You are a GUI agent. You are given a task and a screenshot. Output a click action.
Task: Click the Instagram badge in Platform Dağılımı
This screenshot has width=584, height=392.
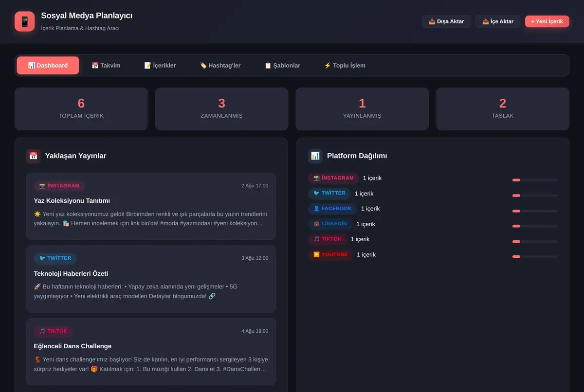(333, 178)
